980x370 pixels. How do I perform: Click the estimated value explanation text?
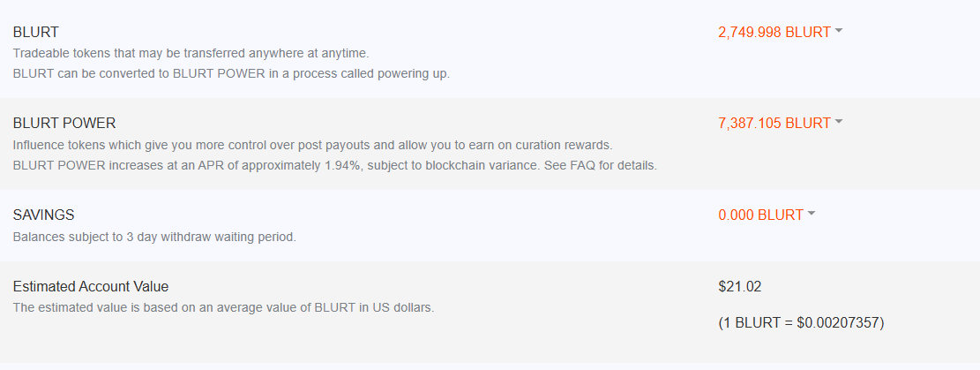223,307
